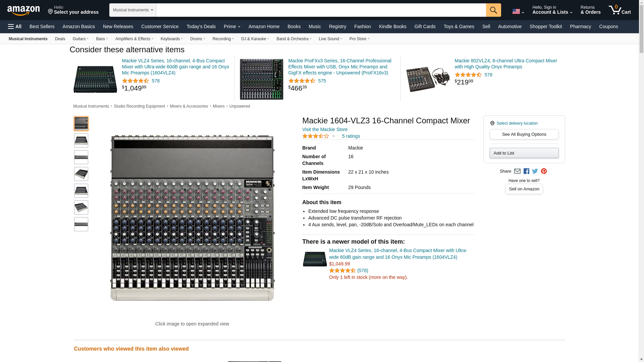Share via Twitter icon
The width and height of the screenshot is (644, 362).
click(535, 171)
